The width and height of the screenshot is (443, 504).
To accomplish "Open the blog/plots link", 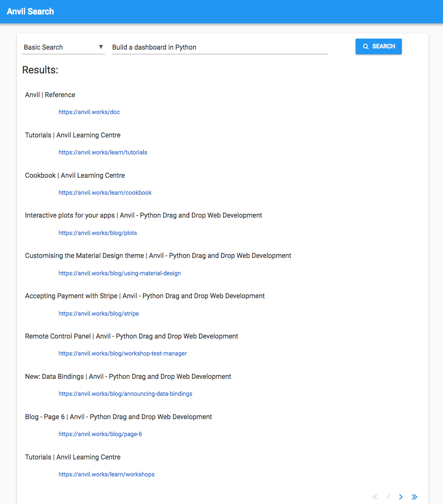I will [98, 233].
